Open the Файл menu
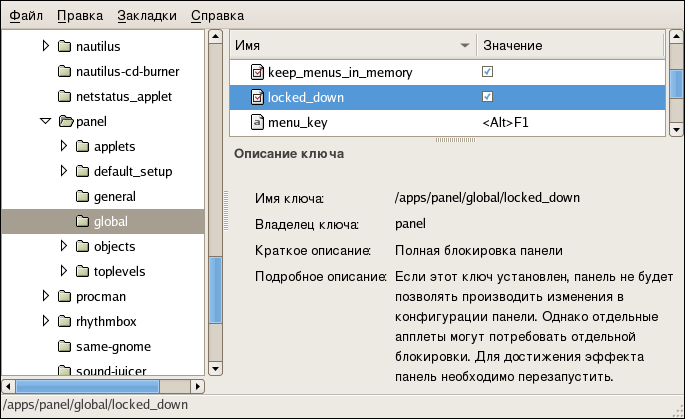Screen dimensions: 685x419 (26, 16)
